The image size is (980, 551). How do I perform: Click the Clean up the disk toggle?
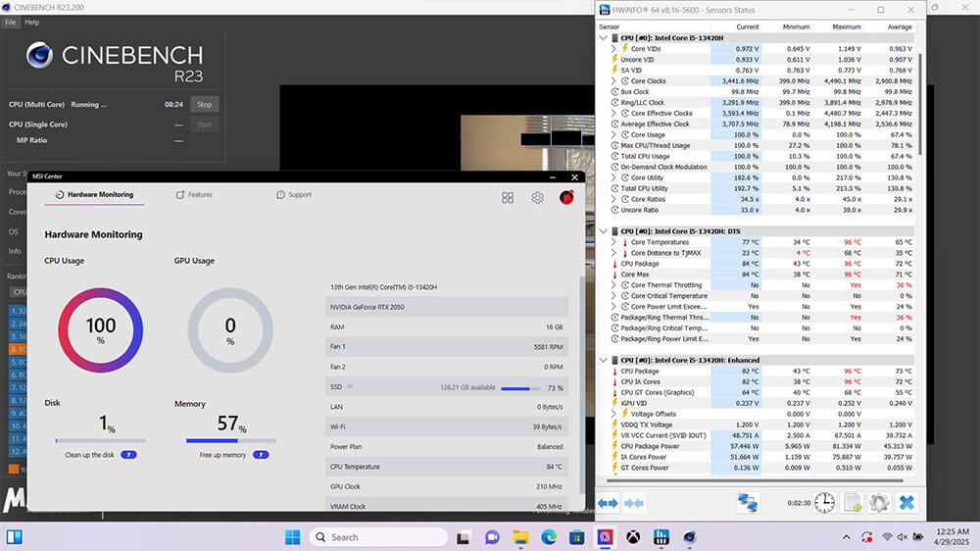click(128, 455)
